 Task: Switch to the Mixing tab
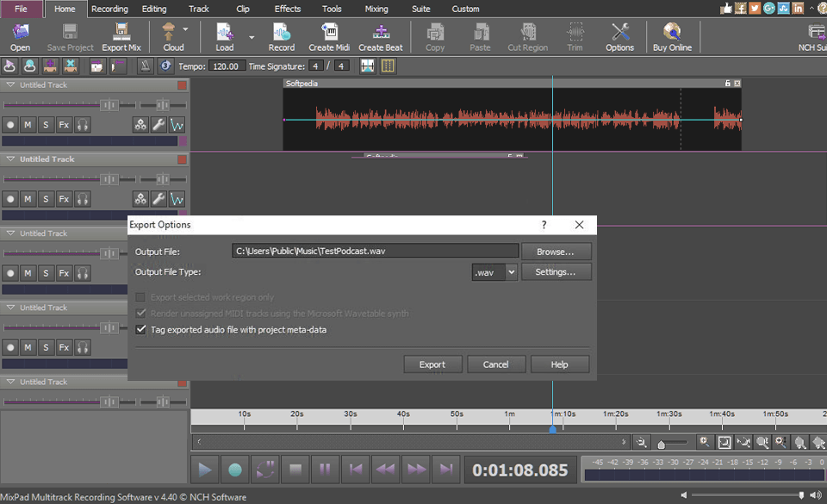click(x=375, y=9)
